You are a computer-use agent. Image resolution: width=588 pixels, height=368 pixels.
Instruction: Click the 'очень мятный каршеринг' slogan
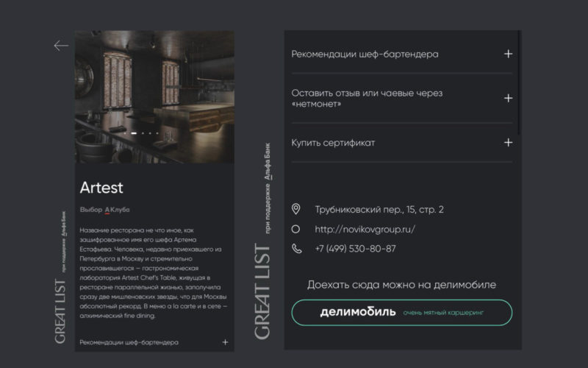[444, 312]
